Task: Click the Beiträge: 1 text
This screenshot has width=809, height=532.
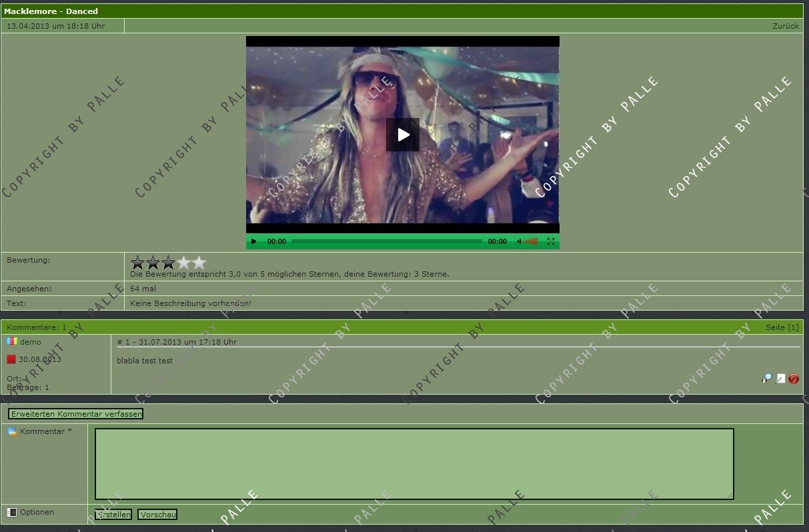Action: pos(28,387)
